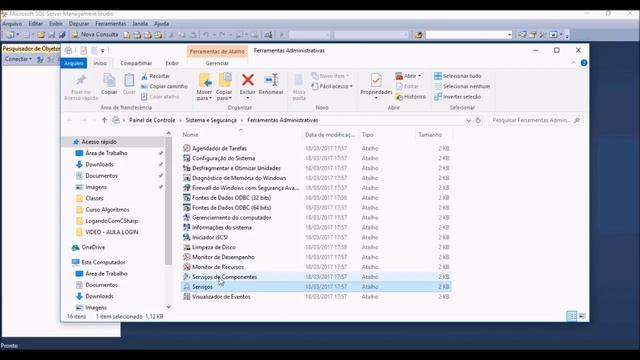640x360 pixels.
Task: Open Conectar dropdown in Object Explorer
Action: [18, 59]
